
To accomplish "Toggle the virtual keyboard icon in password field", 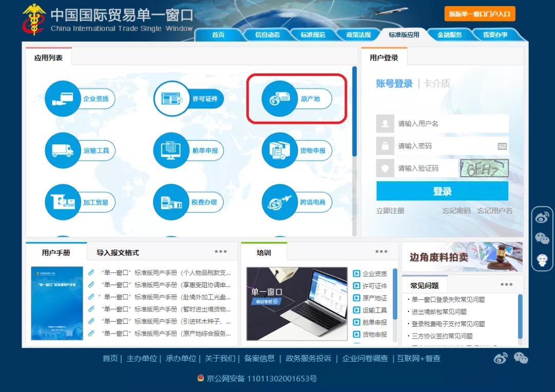I will pyautogui.click(x=502, y=146).
